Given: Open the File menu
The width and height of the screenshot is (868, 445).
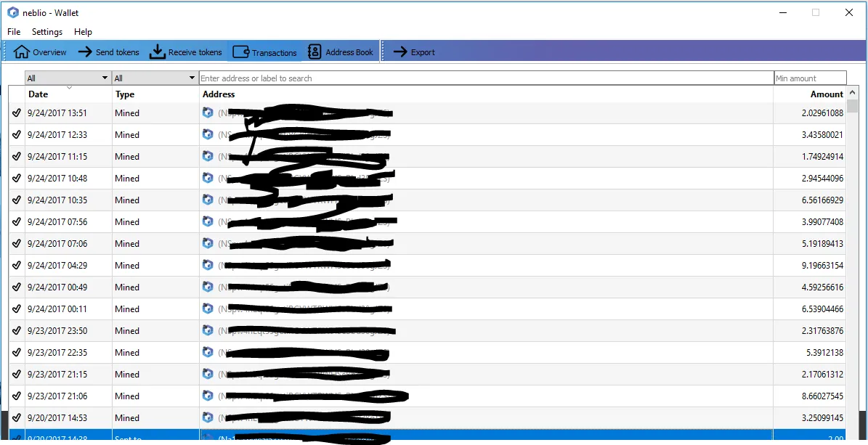Looking at the screenshot, I should 14,31.
